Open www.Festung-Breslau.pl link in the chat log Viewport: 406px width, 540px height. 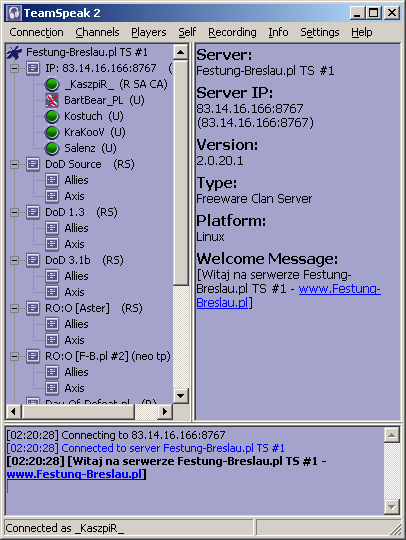pos(74,474)
